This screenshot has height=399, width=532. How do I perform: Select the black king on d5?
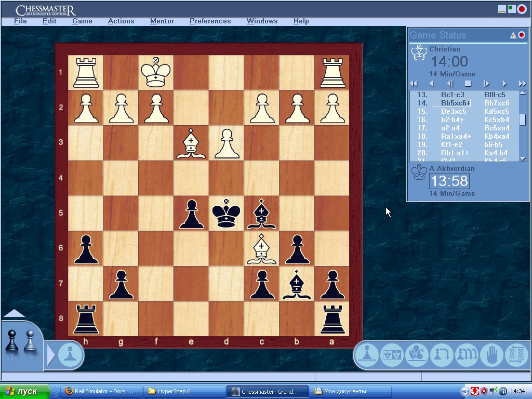(227, 213)
